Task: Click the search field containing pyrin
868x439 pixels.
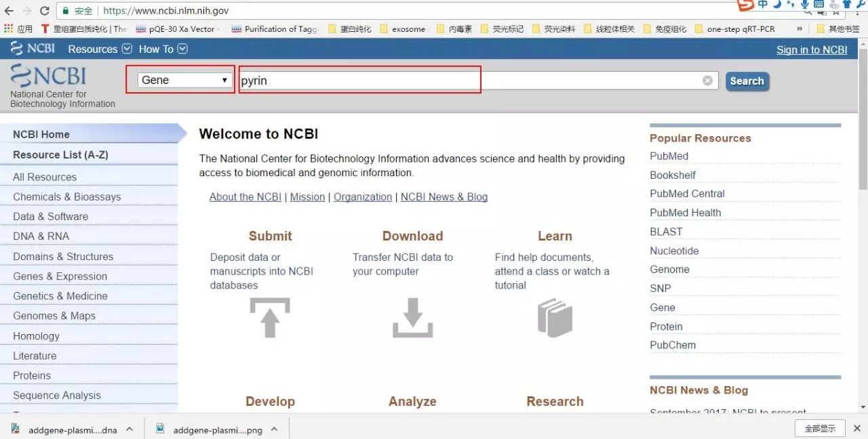Action: [x=478, y=81]
